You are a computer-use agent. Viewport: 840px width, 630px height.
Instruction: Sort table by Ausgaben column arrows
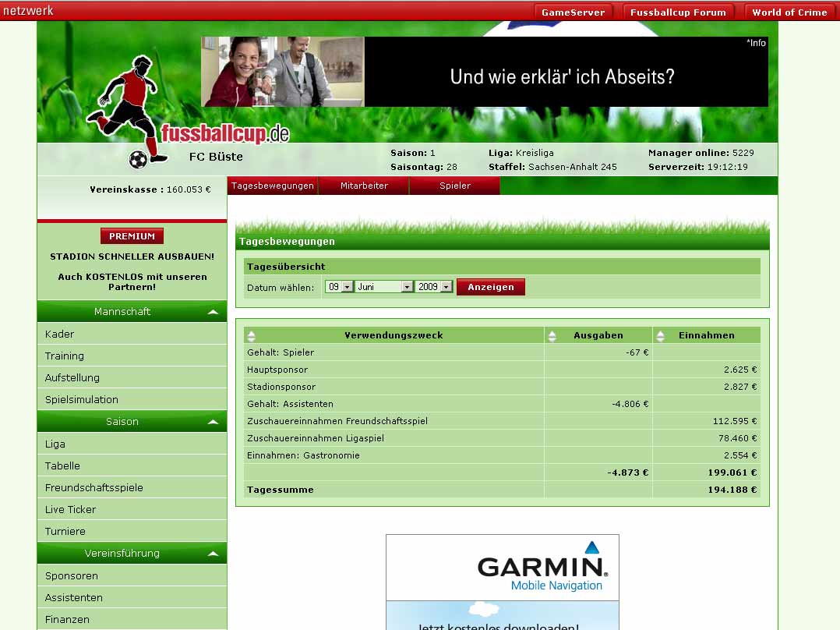552,336
